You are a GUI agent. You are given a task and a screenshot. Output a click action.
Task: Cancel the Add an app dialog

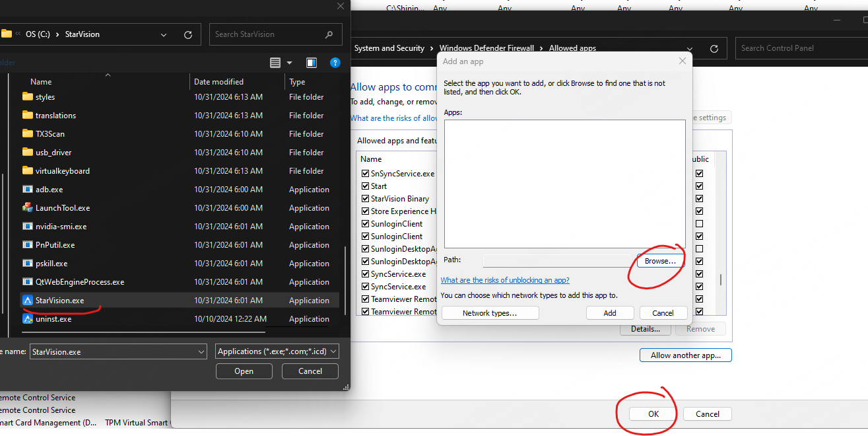663,313
